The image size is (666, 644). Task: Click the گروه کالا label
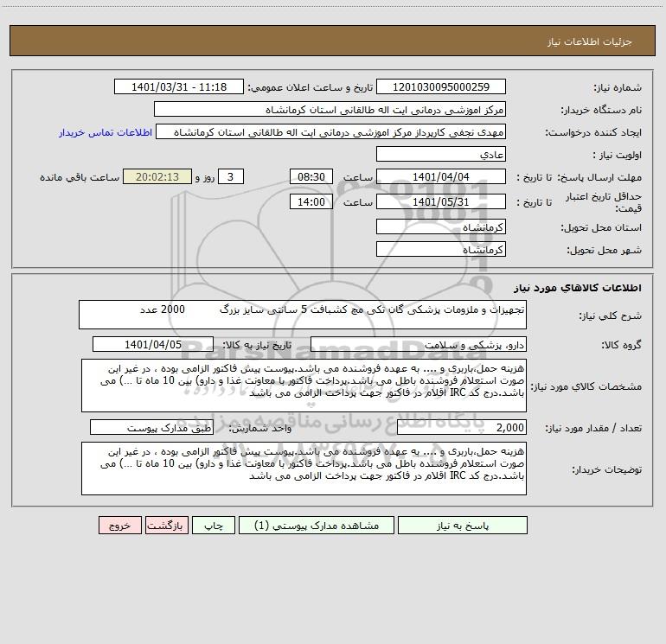[x=621, y=345]
